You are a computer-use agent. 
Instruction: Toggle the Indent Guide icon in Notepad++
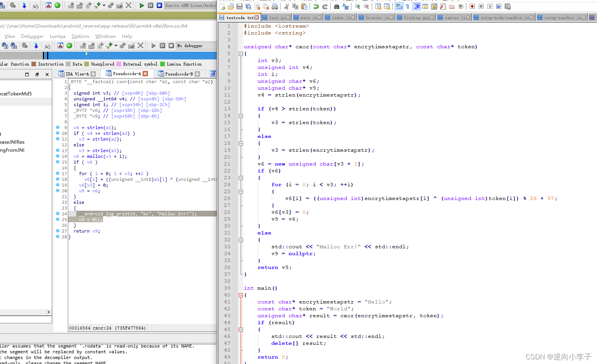click(x=417, y=7)
